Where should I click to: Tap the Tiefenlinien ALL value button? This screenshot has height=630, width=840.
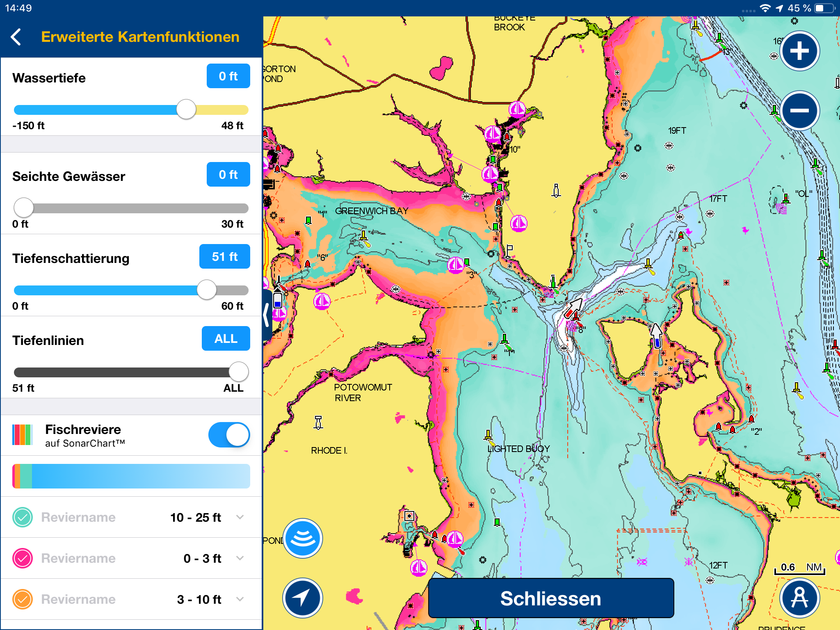[x=226, y=338]
